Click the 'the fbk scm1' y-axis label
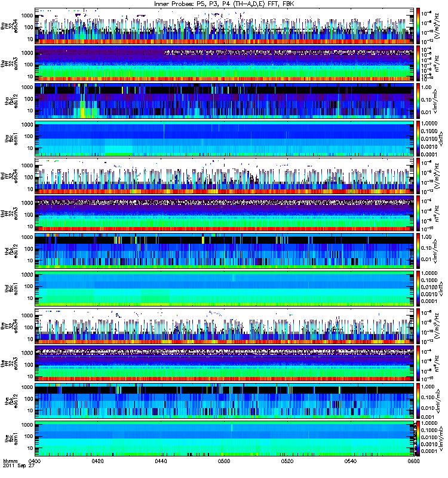 (x=11, y=439)
